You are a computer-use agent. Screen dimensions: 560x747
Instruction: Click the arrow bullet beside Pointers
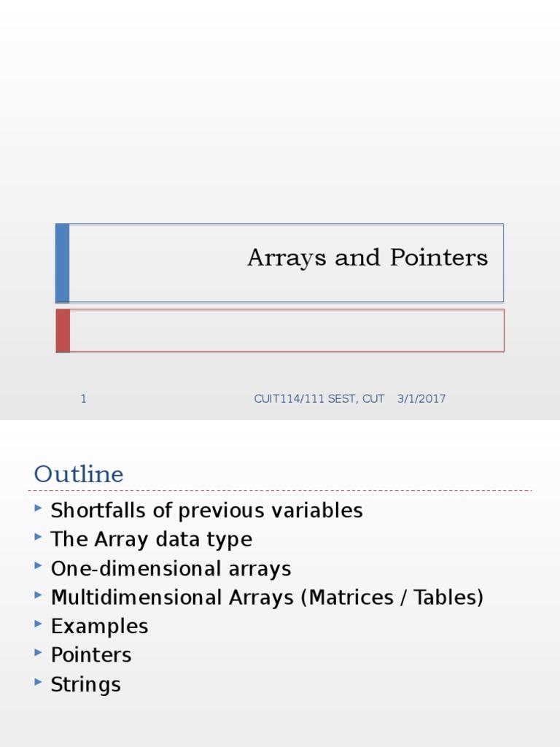point(37,653)
